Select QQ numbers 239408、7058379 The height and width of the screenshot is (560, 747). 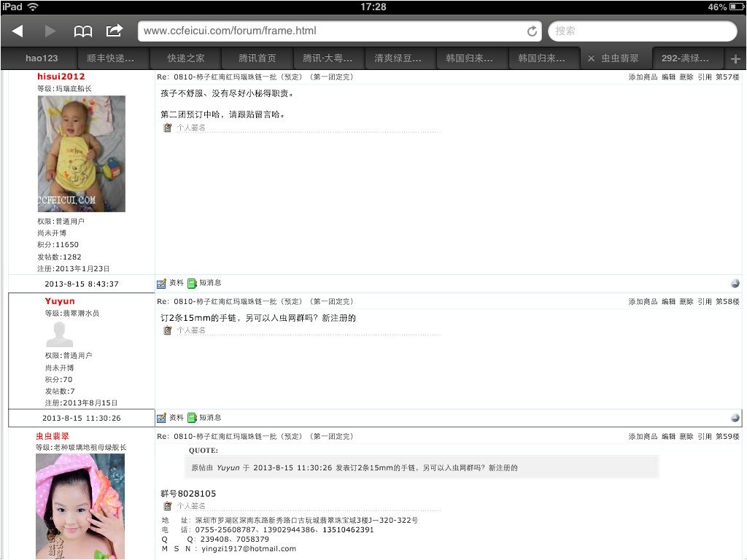[x=234, y=540]
